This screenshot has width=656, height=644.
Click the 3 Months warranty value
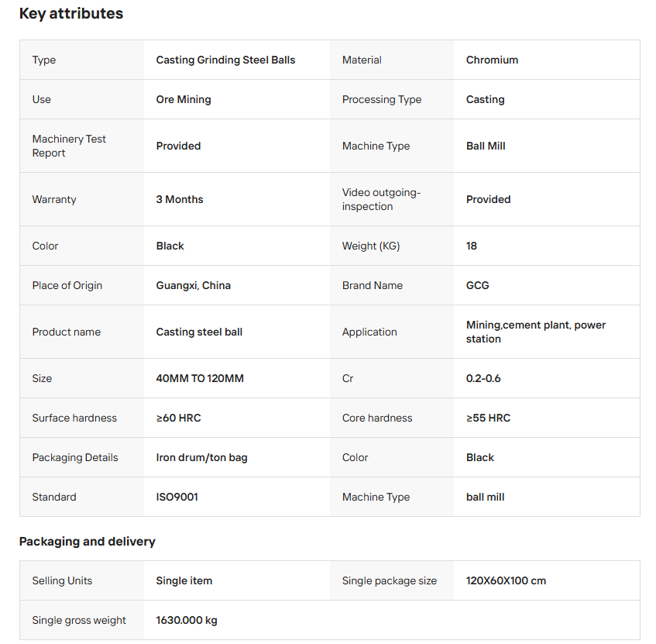tap(180, 199)
